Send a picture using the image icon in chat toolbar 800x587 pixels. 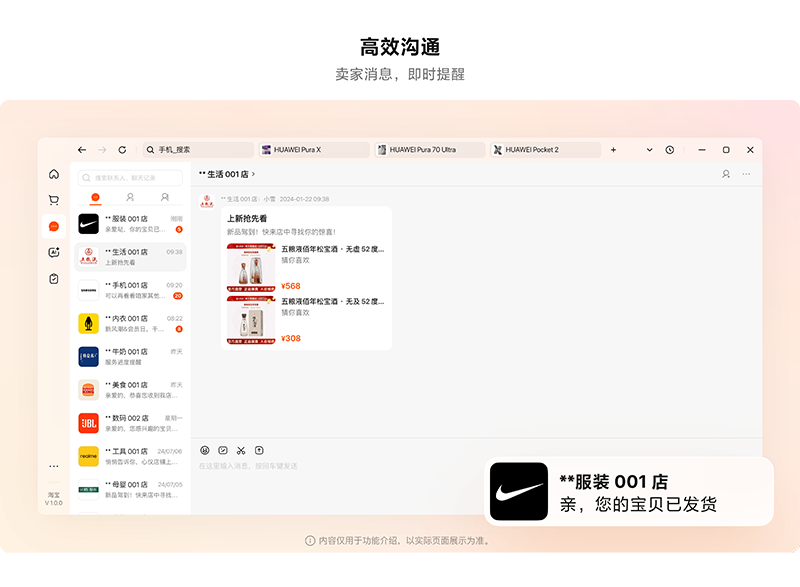223,450
